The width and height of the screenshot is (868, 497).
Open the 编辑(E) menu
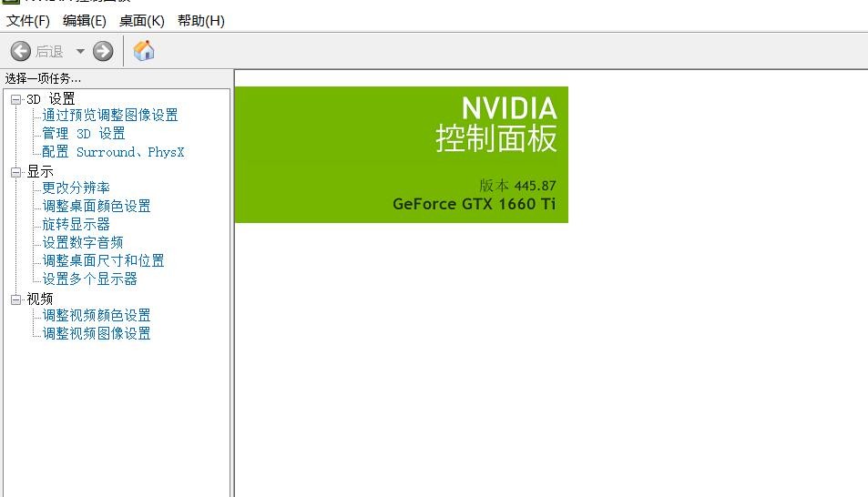tap(84, 21)
